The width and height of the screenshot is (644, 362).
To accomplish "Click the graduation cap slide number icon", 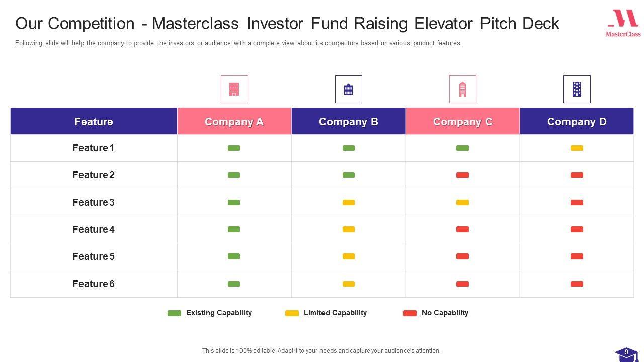I will (626, 354).
